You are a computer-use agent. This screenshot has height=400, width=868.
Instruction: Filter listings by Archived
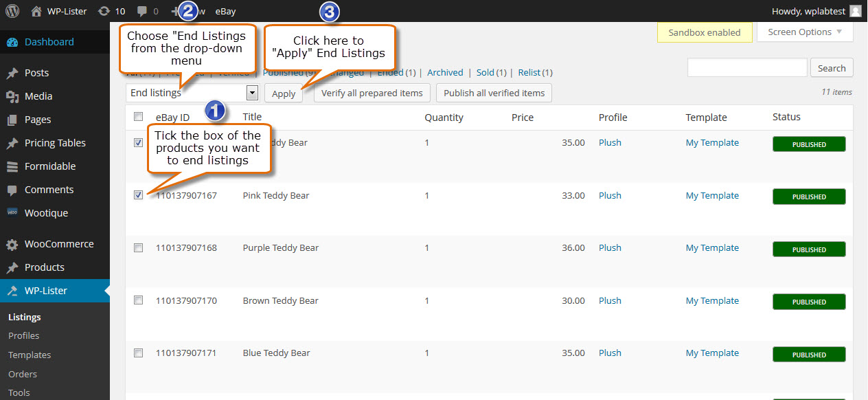(x=445, y=72)
